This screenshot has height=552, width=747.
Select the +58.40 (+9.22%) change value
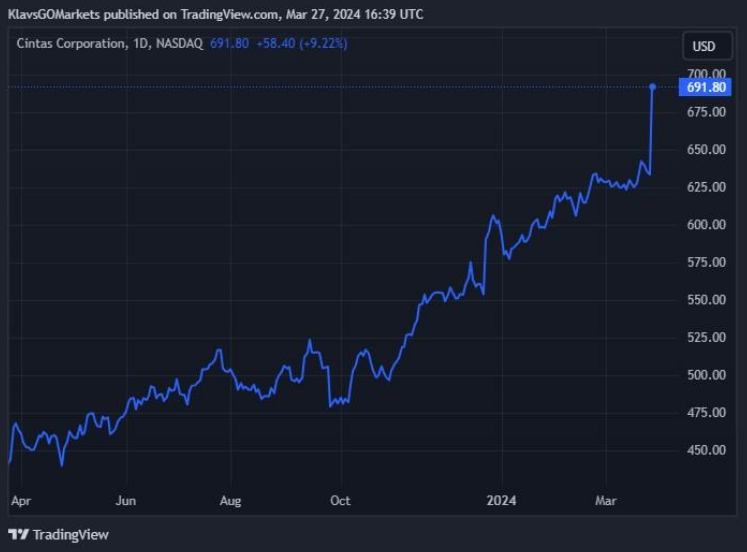302,43
